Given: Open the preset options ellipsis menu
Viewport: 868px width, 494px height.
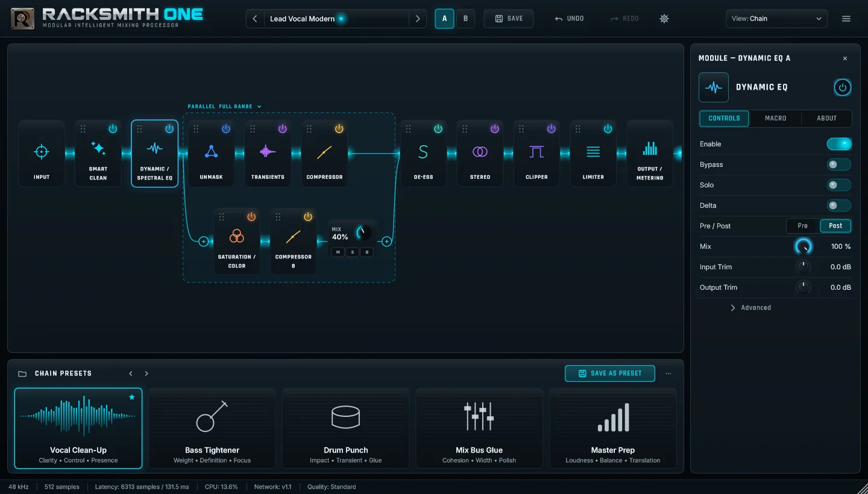Looking at the screenshot, I should 668,374.
